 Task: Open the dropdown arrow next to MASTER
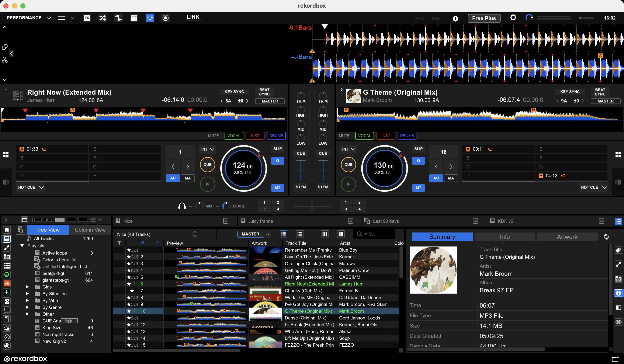[268, 234]
